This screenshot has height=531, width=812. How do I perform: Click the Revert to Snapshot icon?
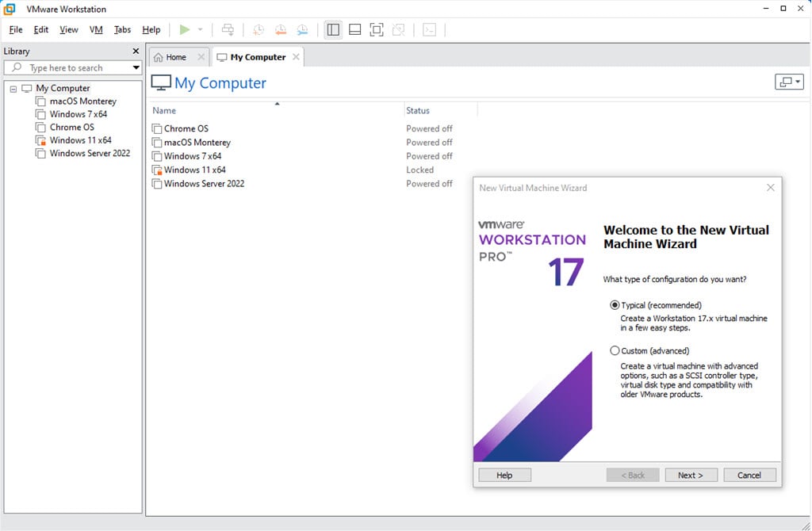281,30
